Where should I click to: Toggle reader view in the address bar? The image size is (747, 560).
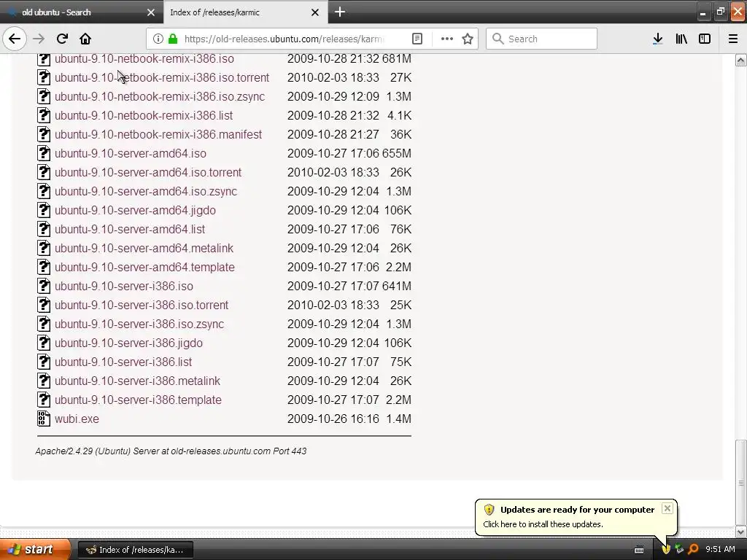(417, 39)
